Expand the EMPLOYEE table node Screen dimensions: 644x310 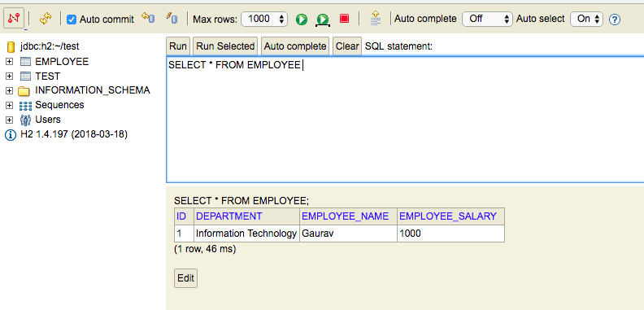point(10,62)
